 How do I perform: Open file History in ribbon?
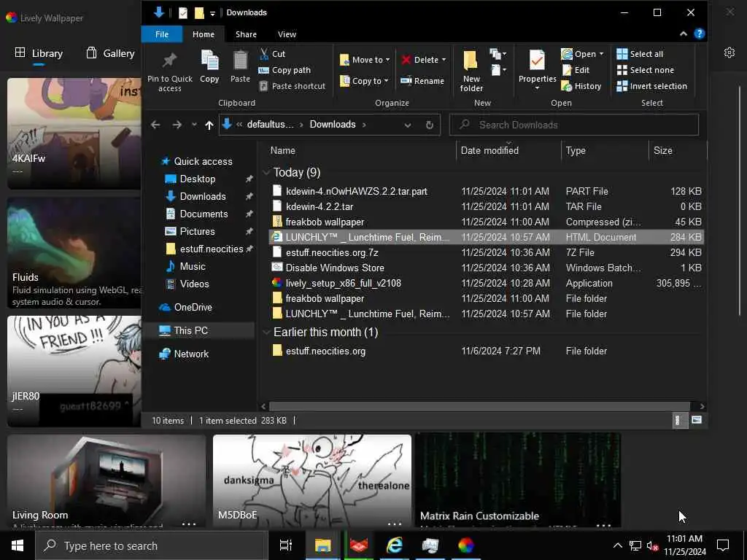[x=581, y=86]
